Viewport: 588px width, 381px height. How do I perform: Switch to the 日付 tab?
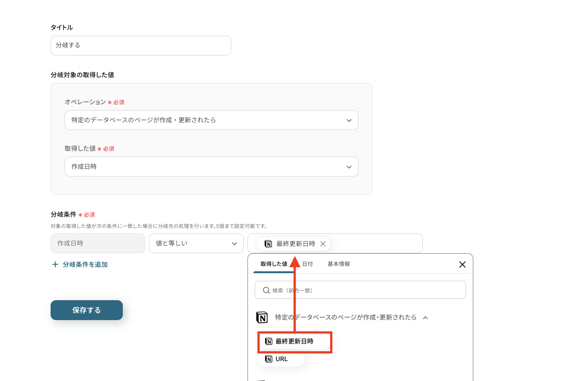pyautogui.click(x=308, y=264)
